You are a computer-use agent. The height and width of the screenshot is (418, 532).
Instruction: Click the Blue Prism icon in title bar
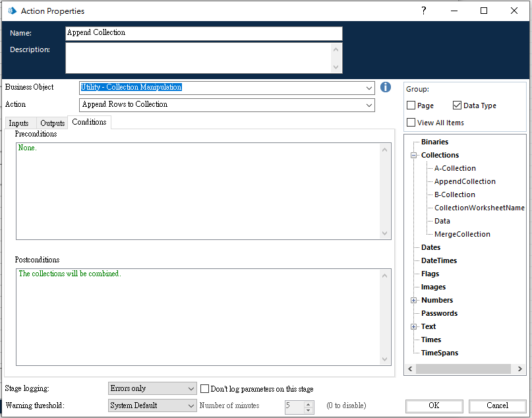pyautogui.click(x=13, y=11)
